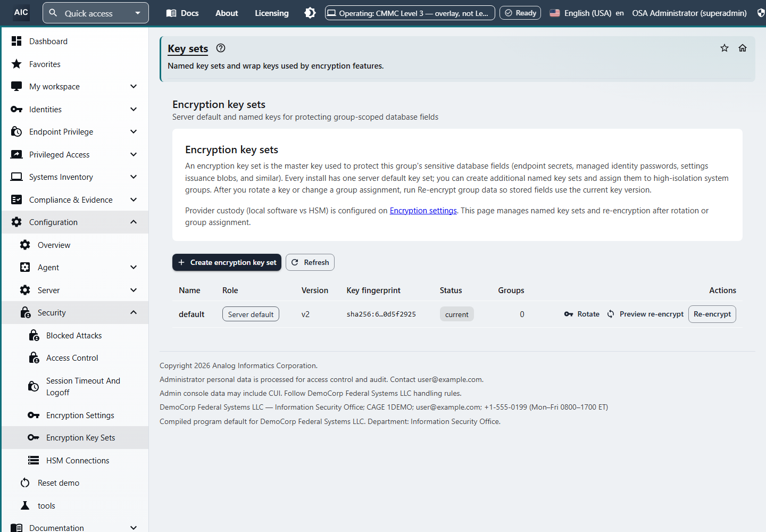Open Overview under Configuration
The height and width of the screenshot is (532, 766).
pyautogui.click(x=75, y=245)
